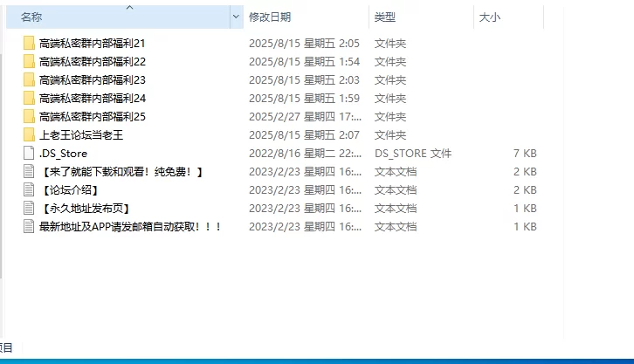Click date 2025/8/15 星期五 2:07
Screen dimensions: 634x364
[x=304, y=135]
